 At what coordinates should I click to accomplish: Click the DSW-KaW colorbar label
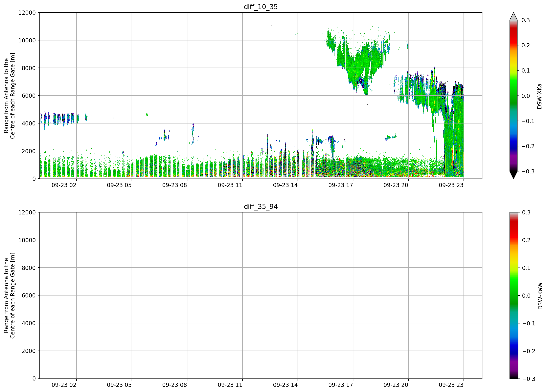[x=540, y=296]
